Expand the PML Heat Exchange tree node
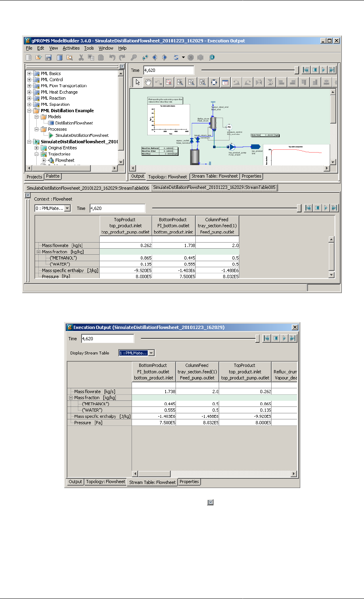 point(29,92)
